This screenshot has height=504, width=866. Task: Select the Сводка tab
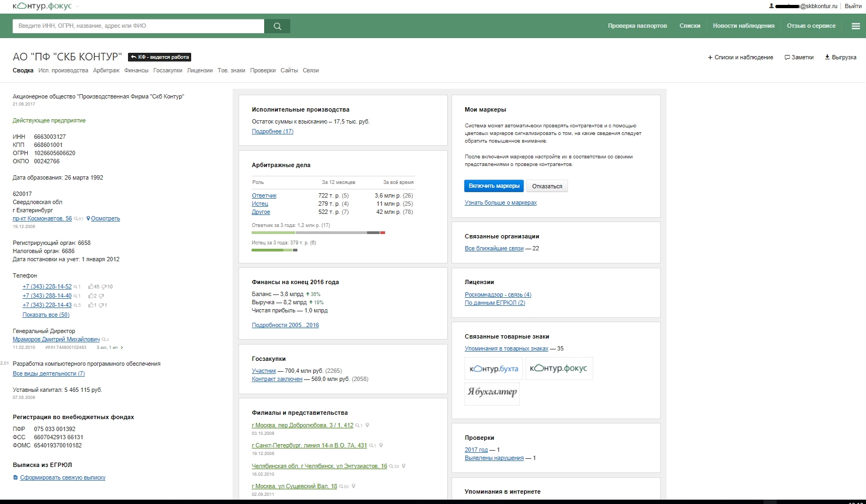[x=23, y=70]
